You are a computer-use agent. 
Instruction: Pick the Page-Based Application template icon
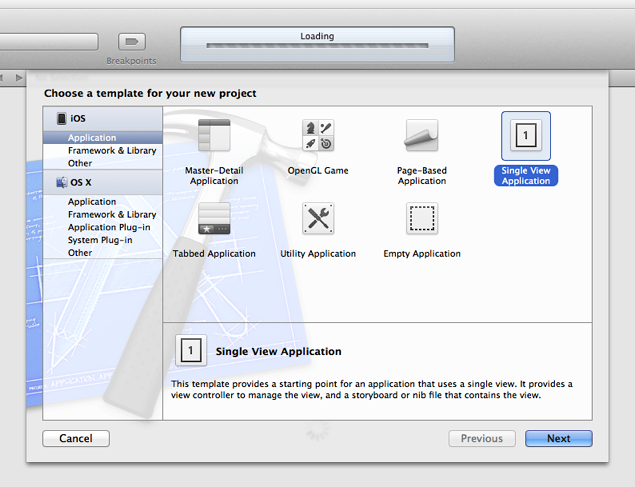point(422,136)
